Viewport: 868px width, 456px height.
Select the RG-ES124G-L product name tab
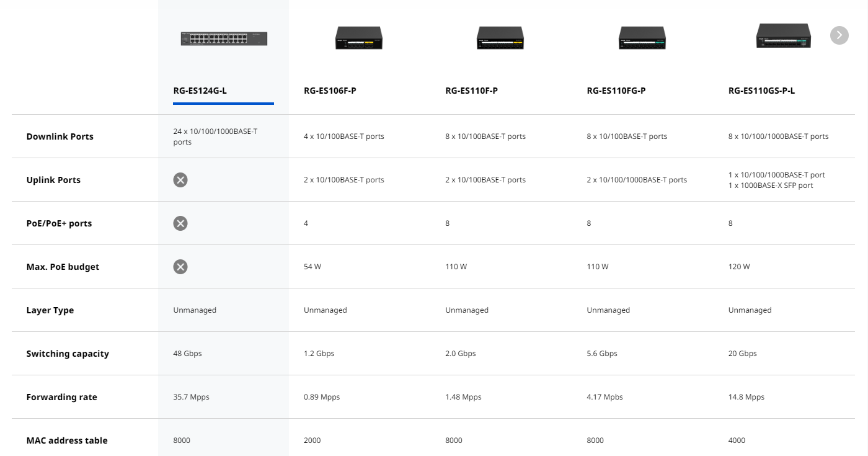point(200,91)
